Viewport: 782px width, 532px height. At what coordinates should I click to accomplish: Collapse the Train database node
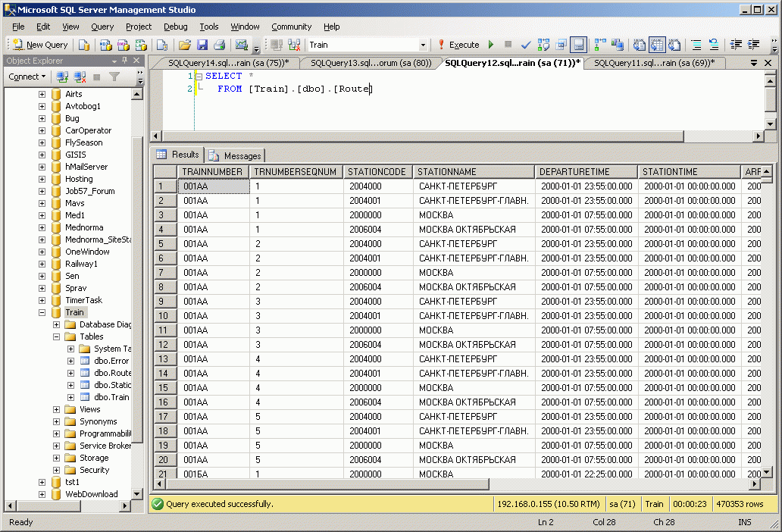point(42,313)
